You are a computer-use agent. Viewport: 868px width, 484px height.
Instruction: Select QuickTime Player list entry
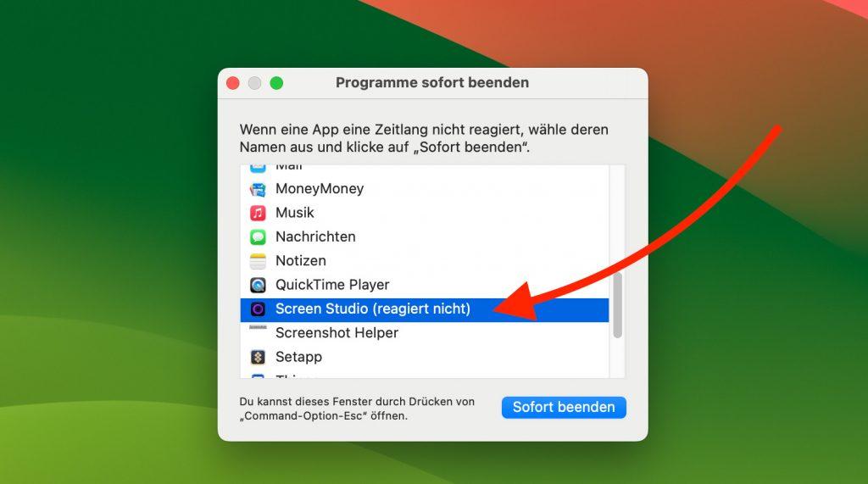point(425,285)
